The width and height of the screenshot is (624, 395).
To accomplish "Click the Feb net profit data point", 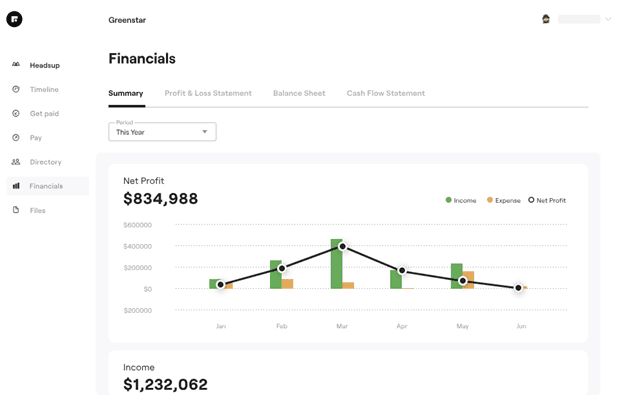I will [282, 269].
